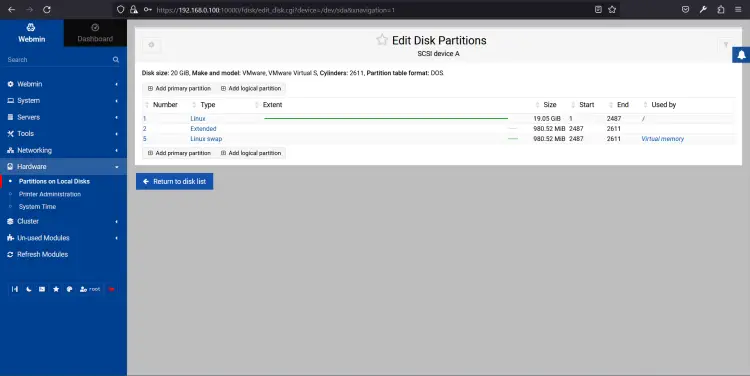Screen dimensions: 750x376
Task: Click the filter funnel icon
Action: click(726, 45)
